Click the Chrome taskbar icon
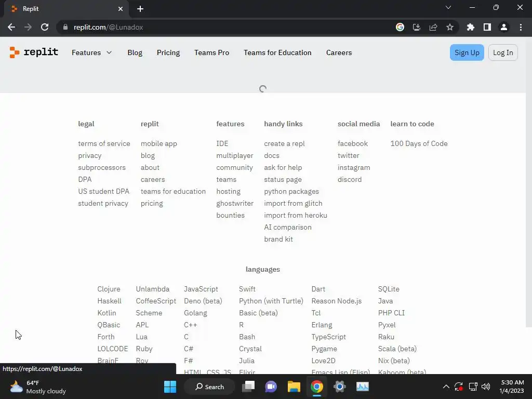 (316, 387)
